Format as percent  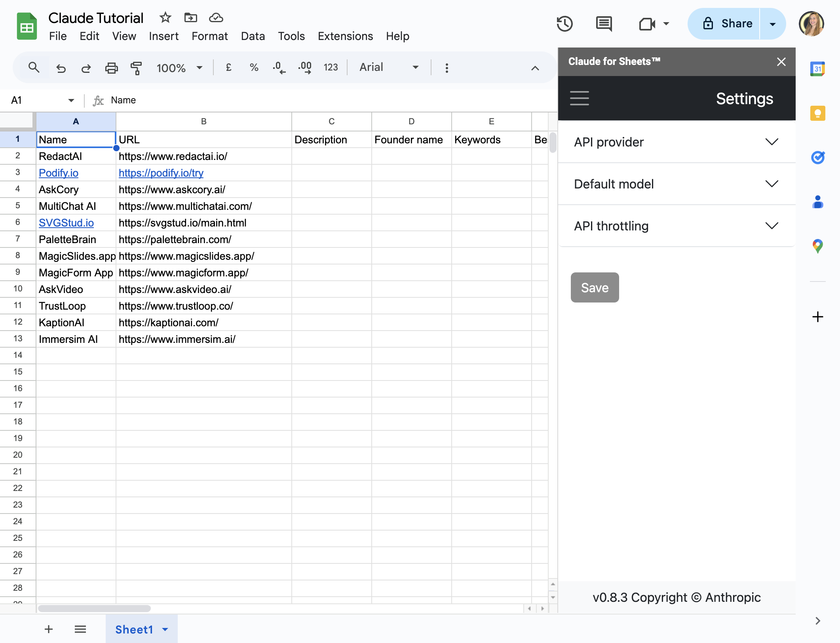(254, 68)
